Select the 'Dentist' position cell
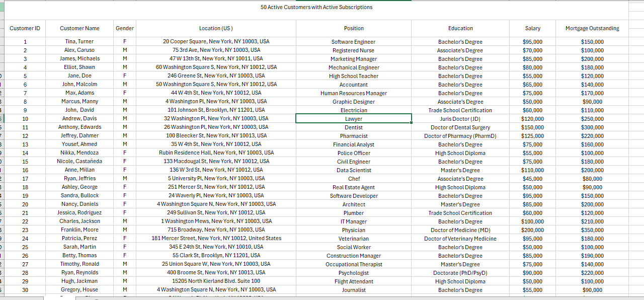Screen dimensions: 644x300 coord(354,127)
